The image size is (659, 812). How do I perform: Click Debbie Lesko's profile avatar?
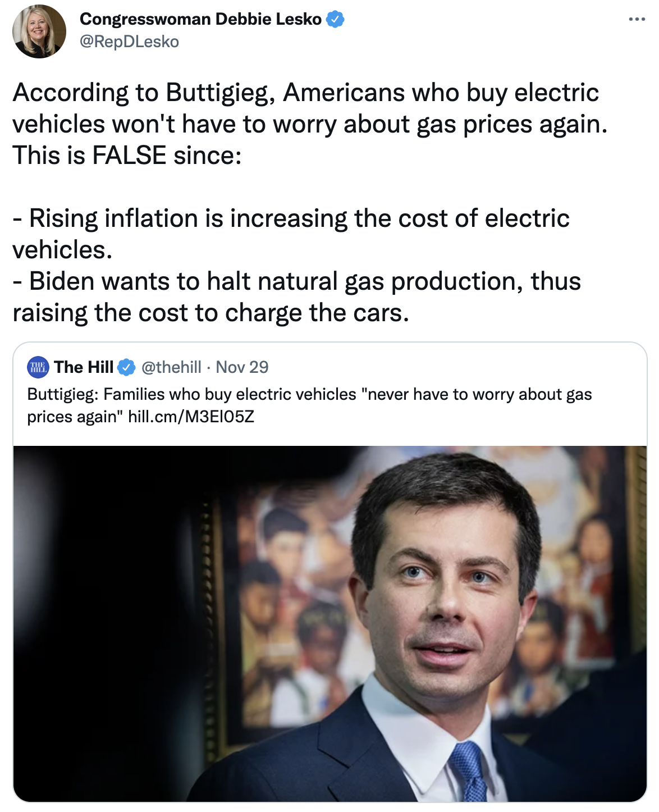pos(39,31)
